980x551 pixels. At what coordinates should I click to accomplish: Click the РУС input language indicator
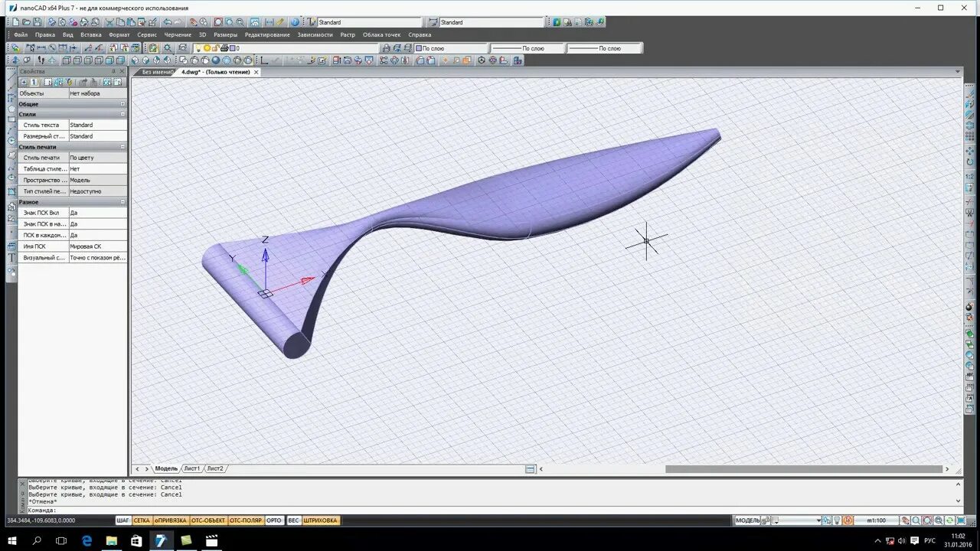[929, 540]
